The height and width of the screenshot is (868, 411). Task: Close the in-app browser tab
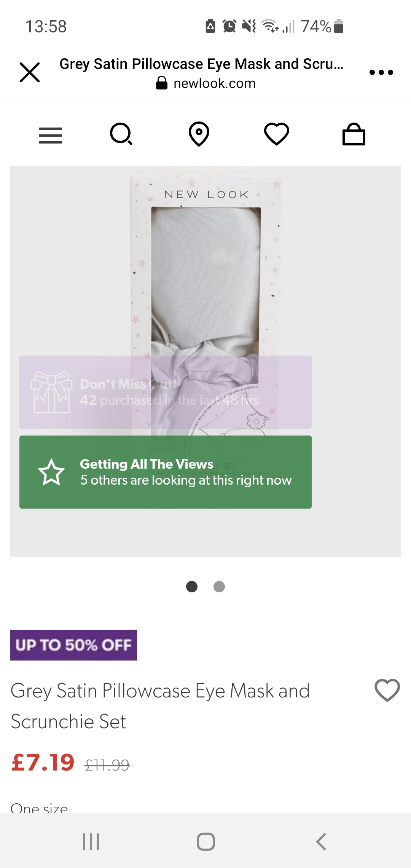tap(30, 72)
